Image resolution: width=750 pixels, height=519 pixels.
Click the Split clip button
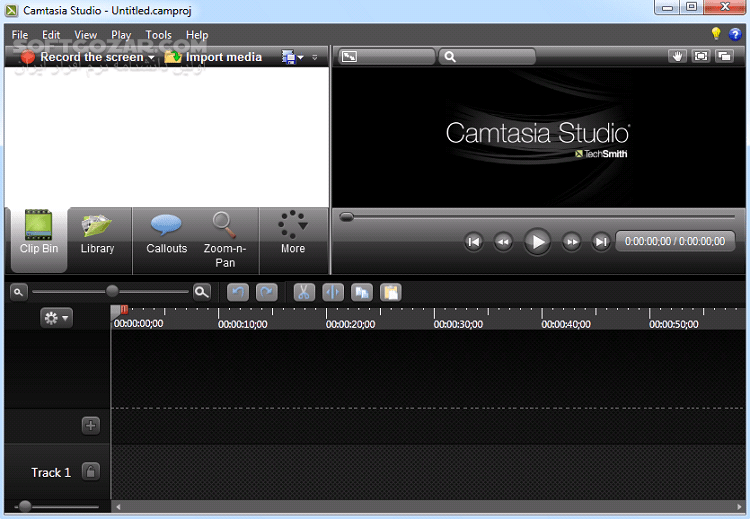333,292
